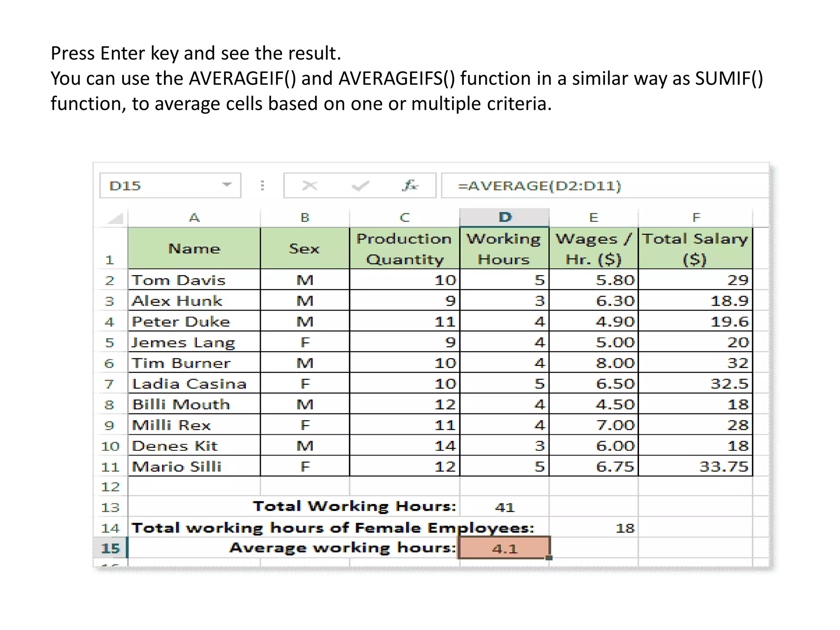This screenshot has width=840, height=630.
Task: Select the Billi Mouth cell
Action: coord(194,404)
